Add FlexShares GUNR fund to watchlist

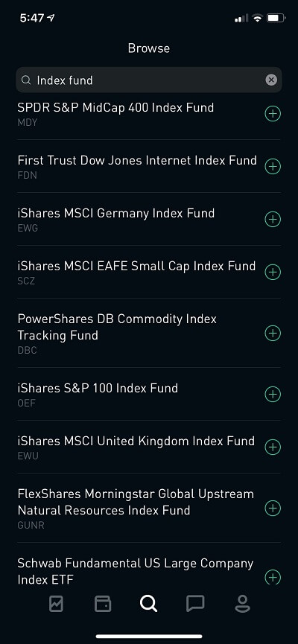273,508
